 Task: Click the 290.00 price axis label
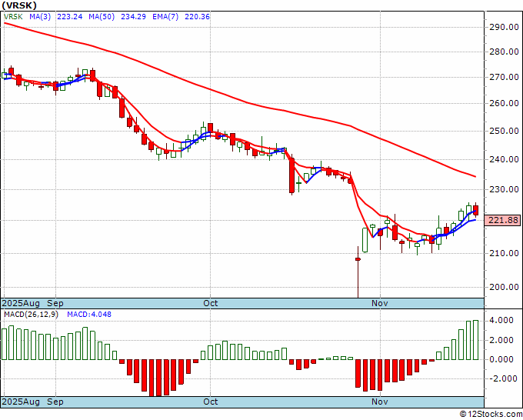[x=504, y=27]
